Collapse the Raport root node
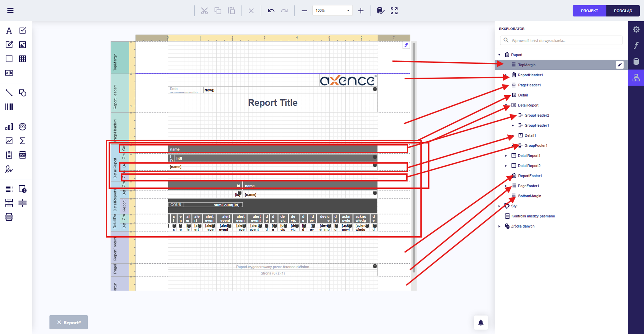Screen dimensions: 644x334 pos(499,55)
